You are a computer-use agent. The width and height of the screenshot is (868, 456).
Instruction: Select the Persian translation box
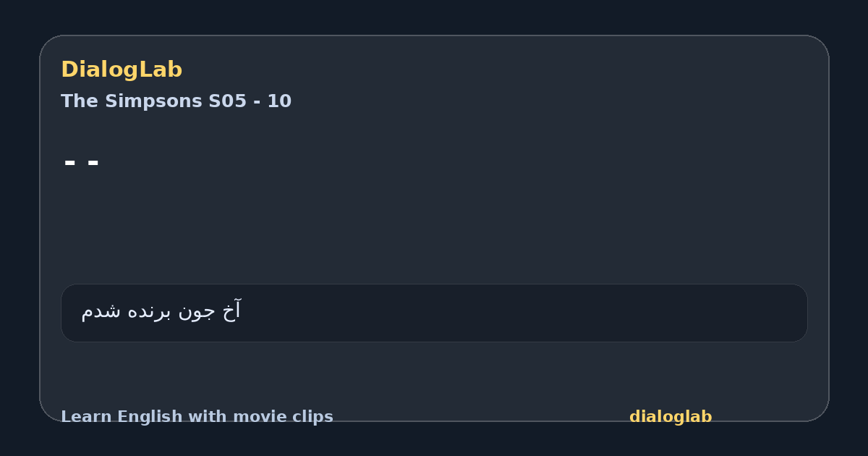point(434,313)
